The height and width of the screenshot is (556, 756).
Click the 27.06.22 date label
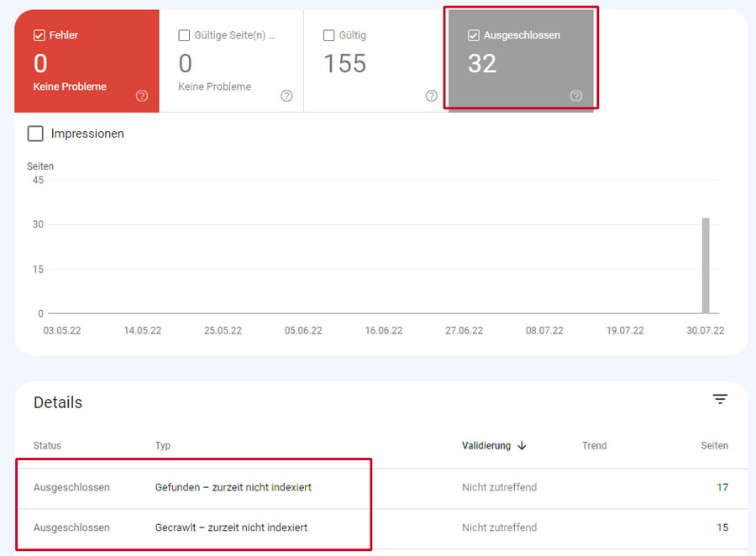coord(465,331)
